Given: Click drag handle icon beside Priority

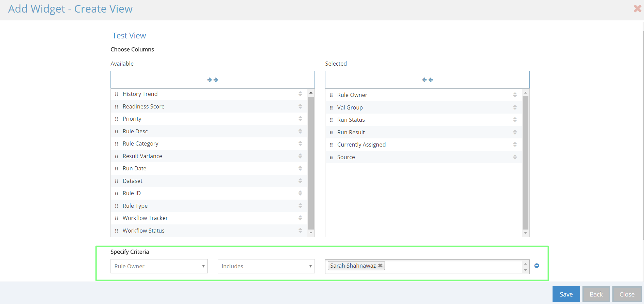Looking at the screenshot, I should click(x=117, y=119).
